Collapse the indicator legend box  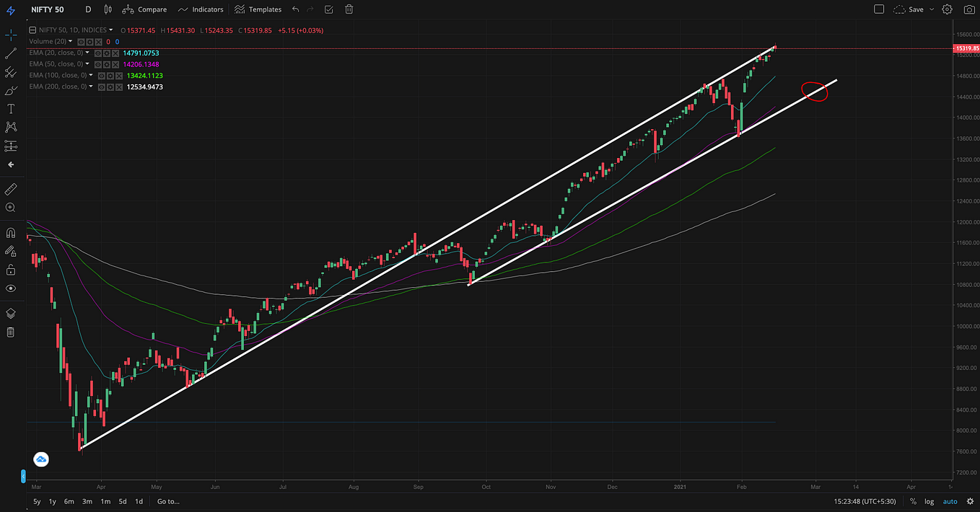(32, 30)
